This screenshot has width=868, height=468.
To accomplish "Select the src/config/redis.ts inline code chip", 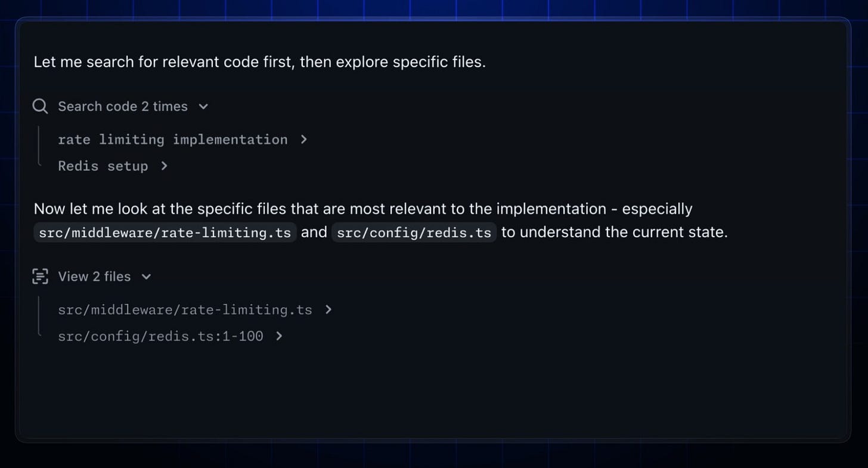I will (x=414, y=233).
